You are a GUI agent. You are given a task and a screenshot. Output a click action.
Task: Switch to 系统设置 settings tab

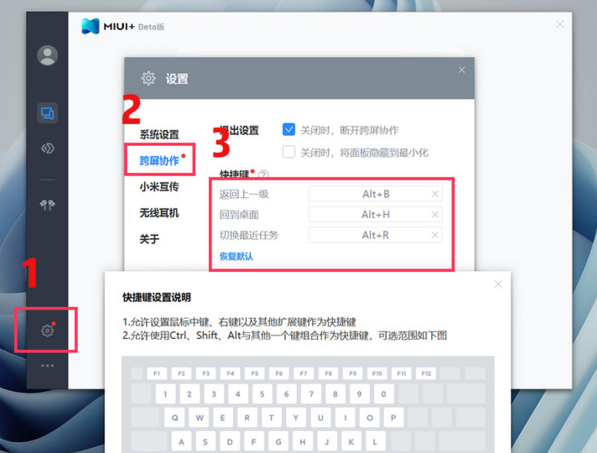click(159, 135)
